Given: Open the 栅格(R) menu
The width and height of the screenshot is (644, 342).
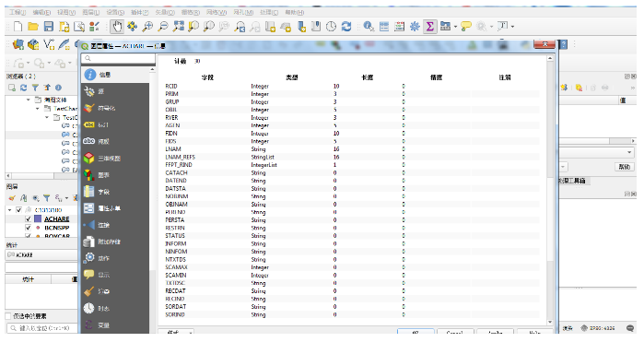Looking at the screenshot, I should tap(190, 12).
